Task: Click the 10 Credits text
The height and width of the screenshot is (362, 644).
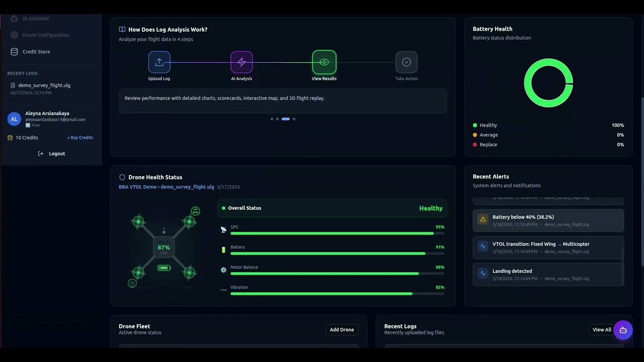Action: [27, 138]
